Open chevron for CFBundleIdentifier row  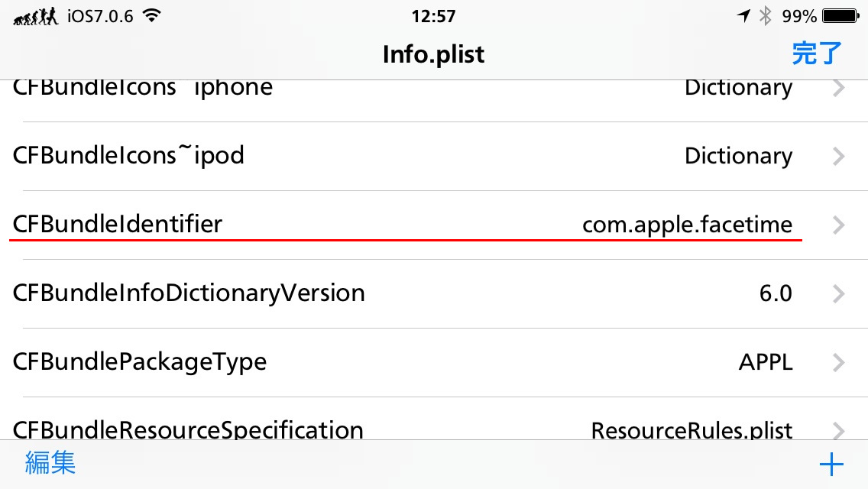pos(839,225)
